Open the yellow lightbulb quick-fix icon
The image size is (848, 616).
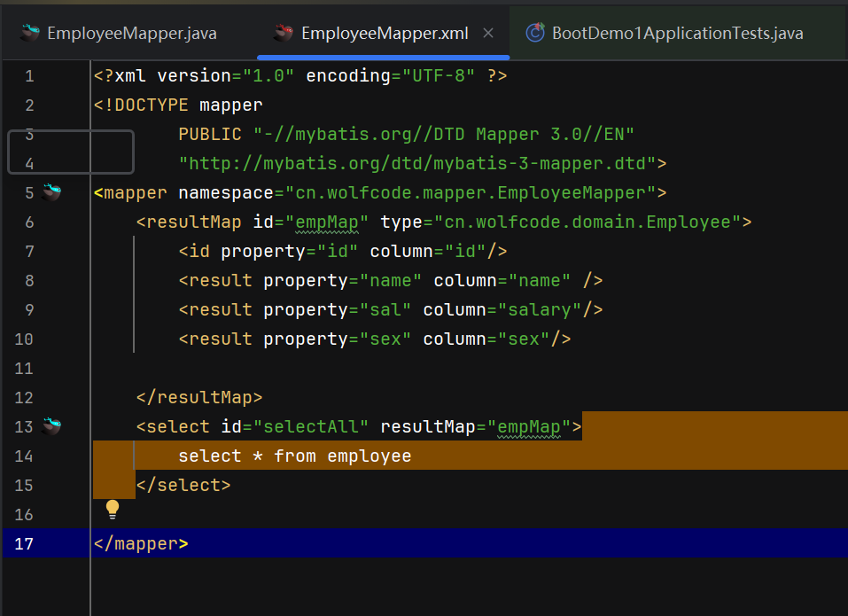[112, 509]
